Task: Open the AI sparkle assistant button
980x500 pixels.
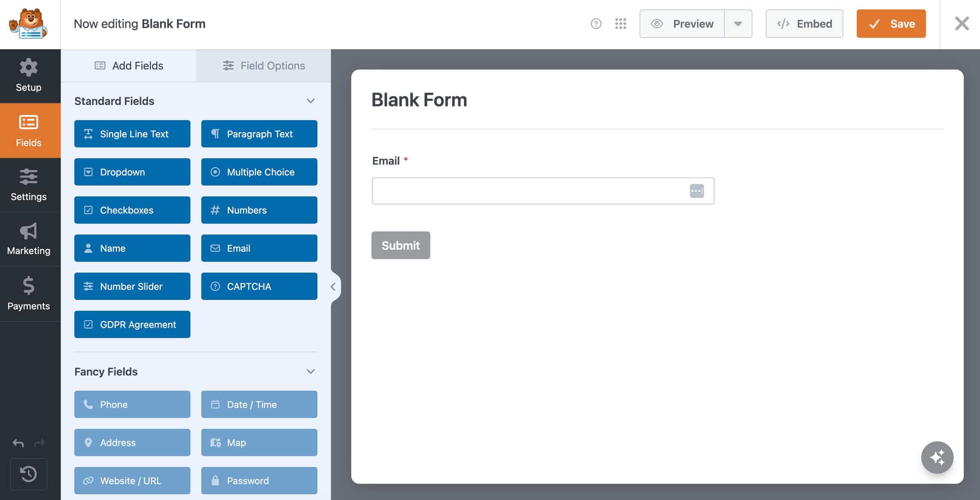Action: [x=937, y=457]
